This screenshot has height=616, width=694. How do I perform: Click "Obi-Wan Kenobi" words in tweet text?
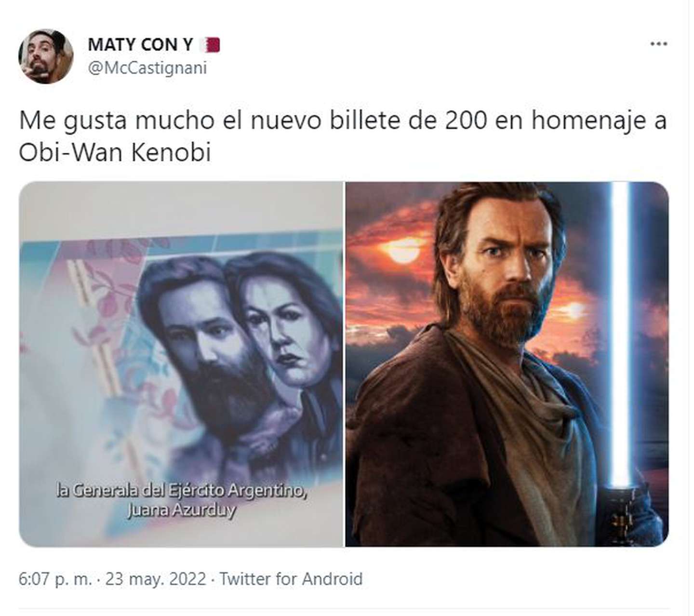115,153
